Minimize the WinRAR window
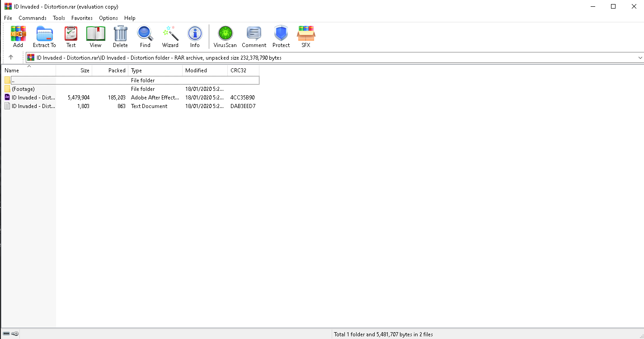 pos(592,6)
